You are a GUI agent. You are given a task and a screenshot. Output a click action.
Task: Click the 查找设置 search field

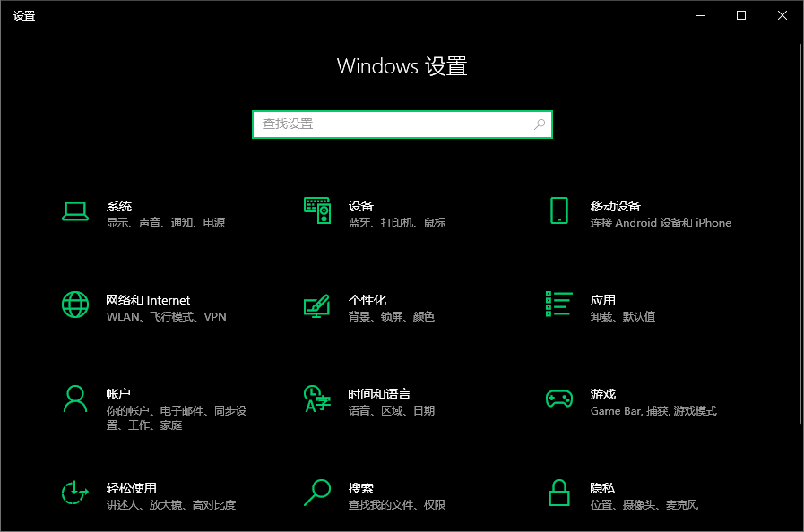pyautogui.click(x=402, y=124)
